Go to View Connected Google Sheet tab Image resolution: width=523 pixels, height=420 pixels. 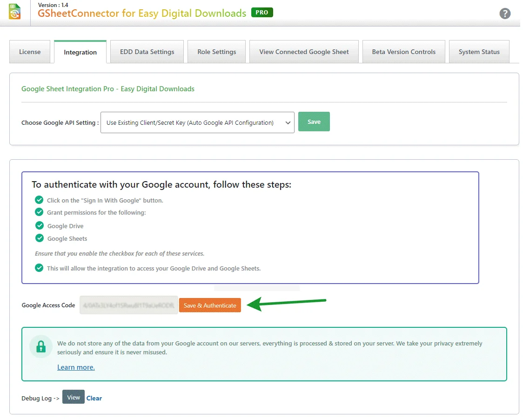click(304, 52)
